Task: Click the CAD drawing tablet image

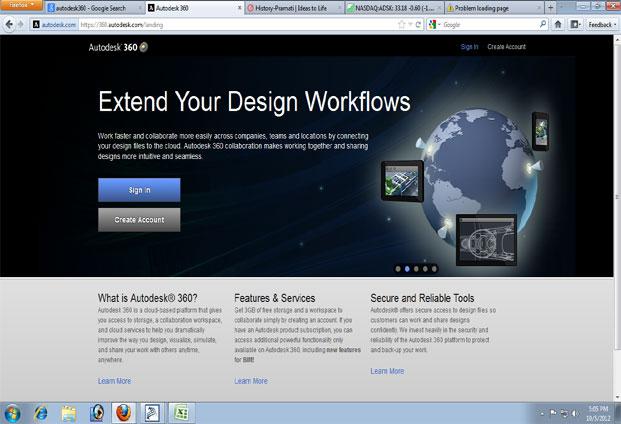Action: pos(486,240)
